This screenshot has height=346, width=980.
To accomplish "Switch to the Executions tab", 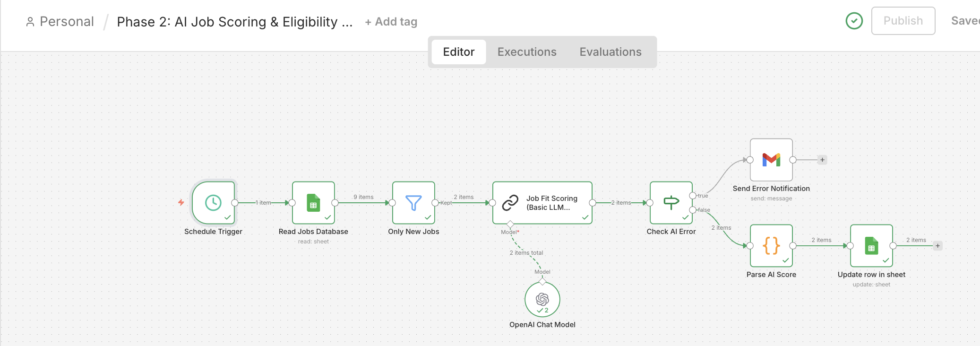I will 527,52.
